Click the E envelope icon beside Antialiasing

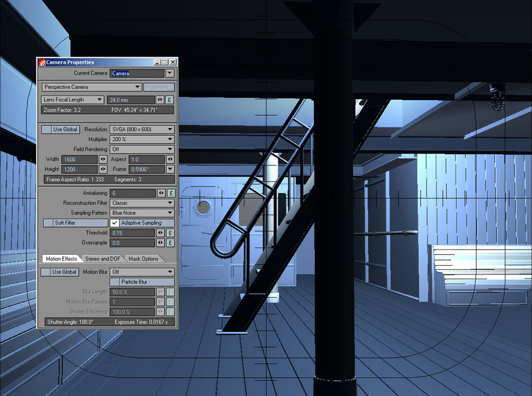pos(170,193)
